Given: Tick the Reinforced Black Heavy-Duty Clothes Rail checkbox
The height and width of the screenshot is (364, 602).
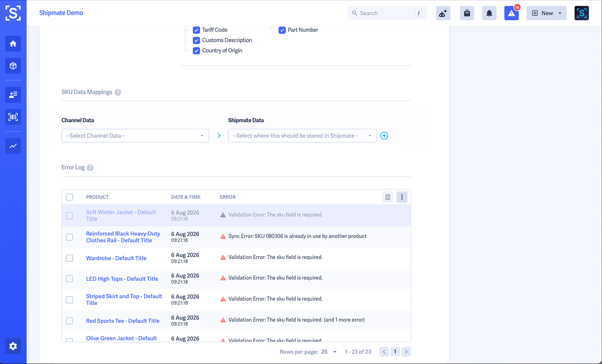Looking at the screenshot, I should click(69, 237).
